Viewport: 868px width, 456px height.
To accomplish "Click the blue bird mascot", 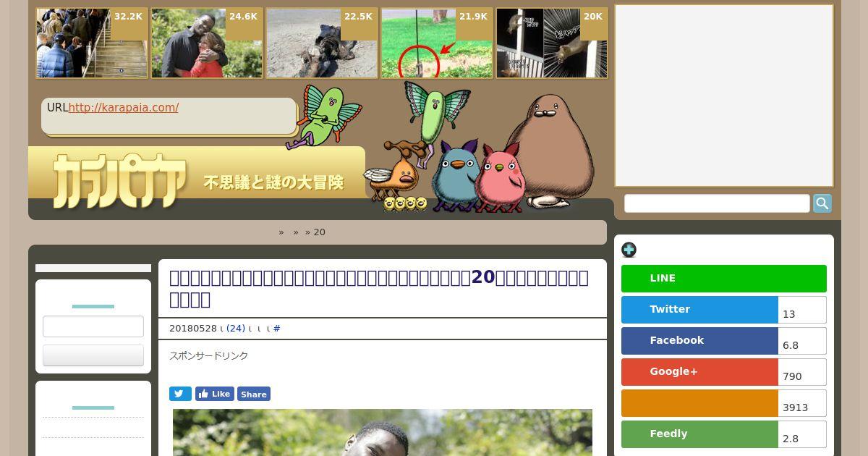I will (456, 177).
